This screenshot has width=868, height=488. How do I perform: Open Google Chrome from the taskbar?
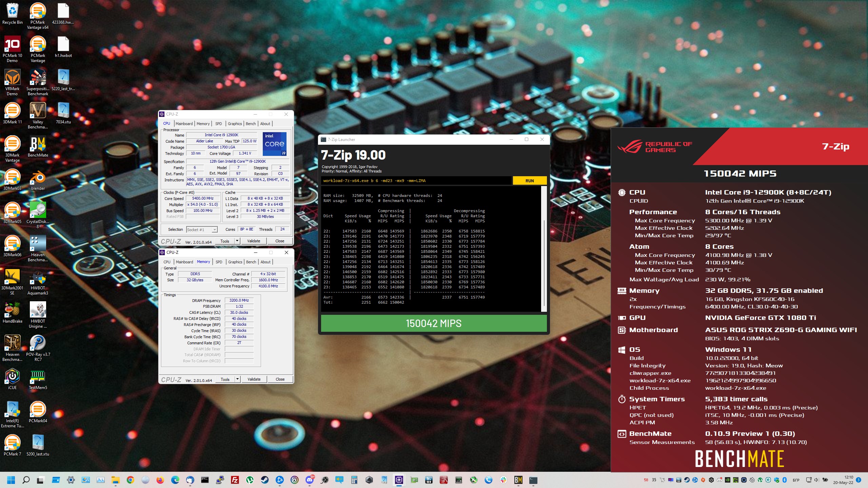130,480
